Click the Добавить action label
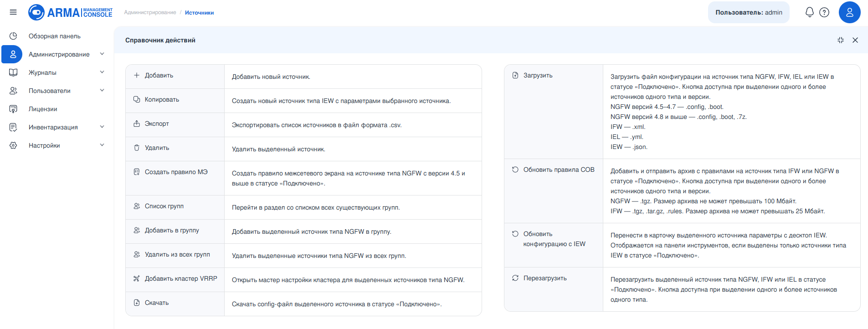 [159, 75]
